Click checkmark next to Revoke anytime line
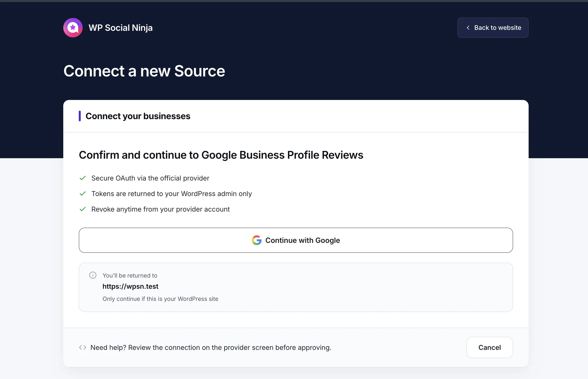This screenshot has width=588, height=379. 83,209
